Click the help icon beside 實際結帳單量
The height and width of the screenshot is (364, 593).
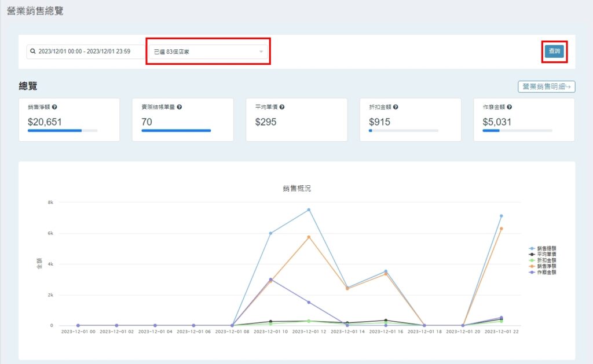[180, 107]
